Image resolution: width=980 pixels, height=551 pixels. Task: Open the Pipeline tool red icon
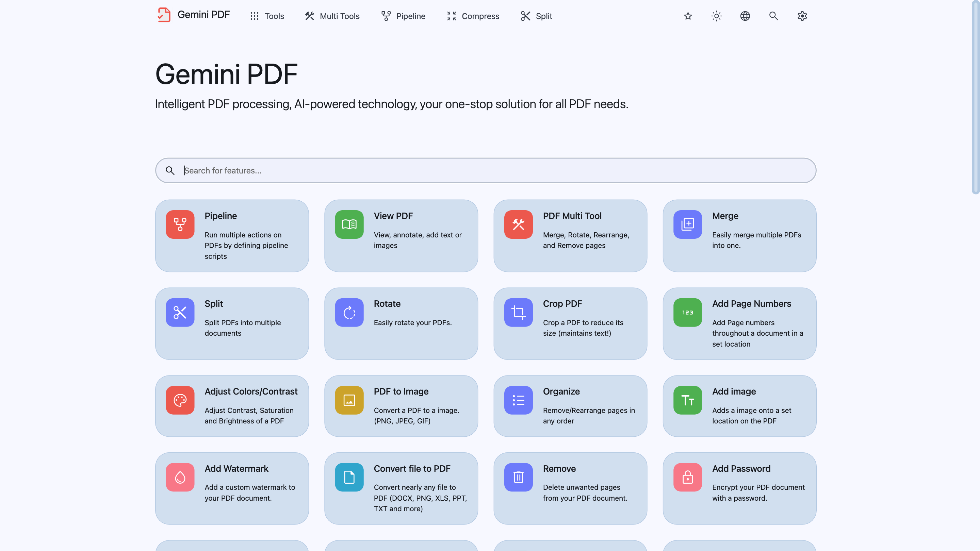tap(180, 224)
